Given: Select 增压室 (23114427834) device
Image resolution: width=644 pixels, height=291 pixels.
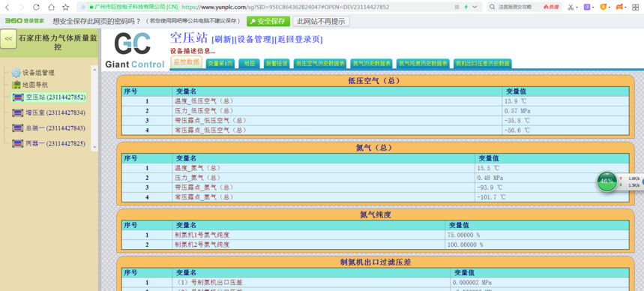Looking at the screenshot, I should coord(55,112).
